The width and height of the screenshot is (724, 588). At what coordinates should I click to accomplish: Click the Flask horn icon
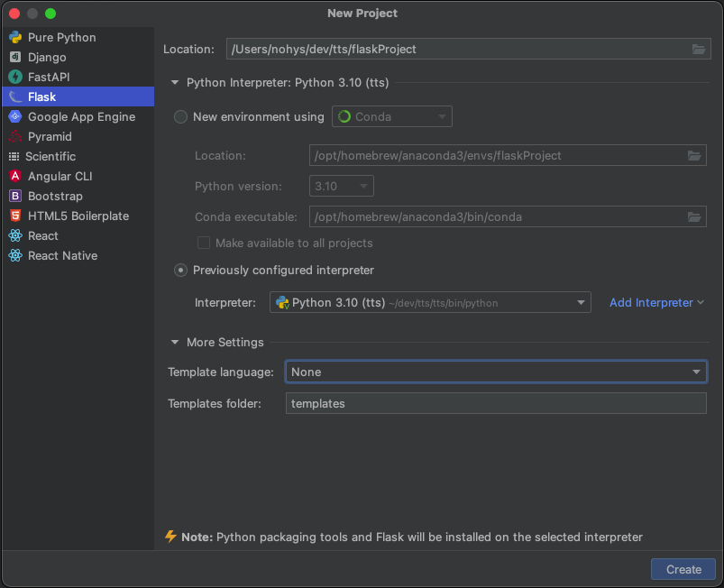click(15, 96)
